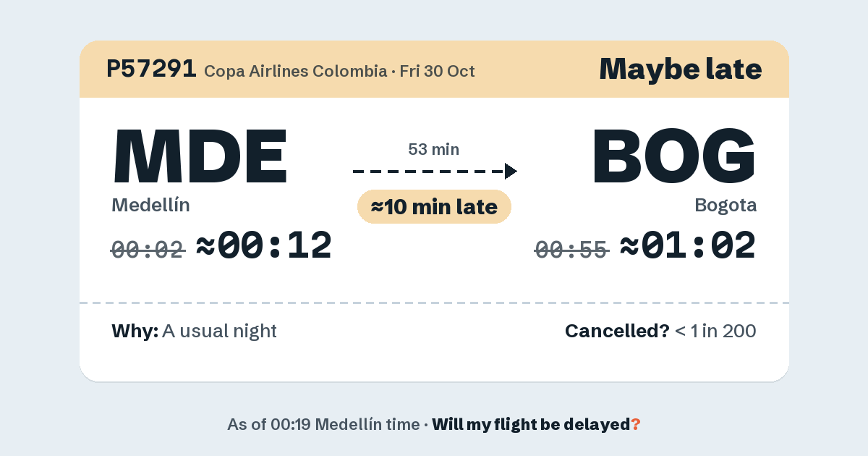Open the Will my flight be delayed link
868x456 pixels.
coord(531,425)
